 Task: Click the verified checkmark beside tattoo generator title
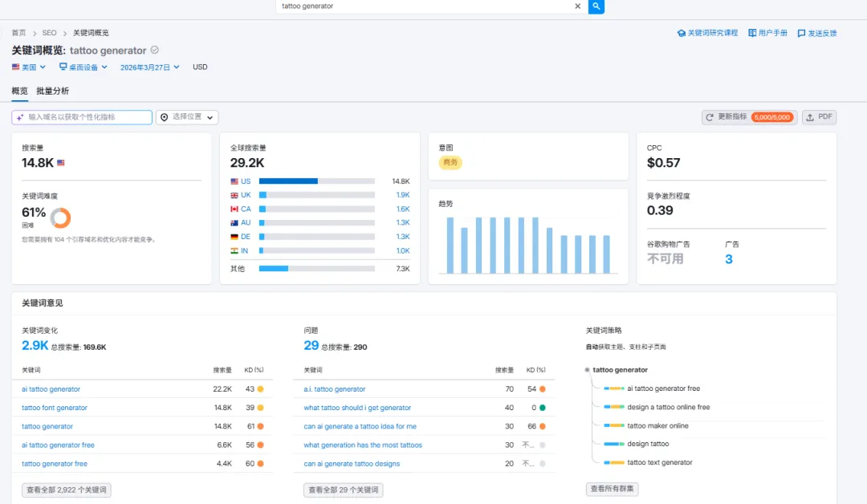coord(155,50)
